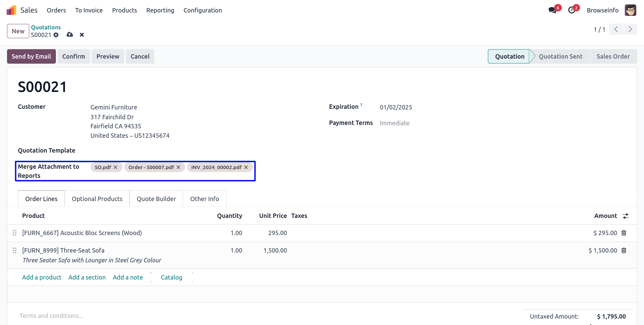The image size is (644, 325).
Task: Switch to the Optional Products tab
Action: coord(97,199)
